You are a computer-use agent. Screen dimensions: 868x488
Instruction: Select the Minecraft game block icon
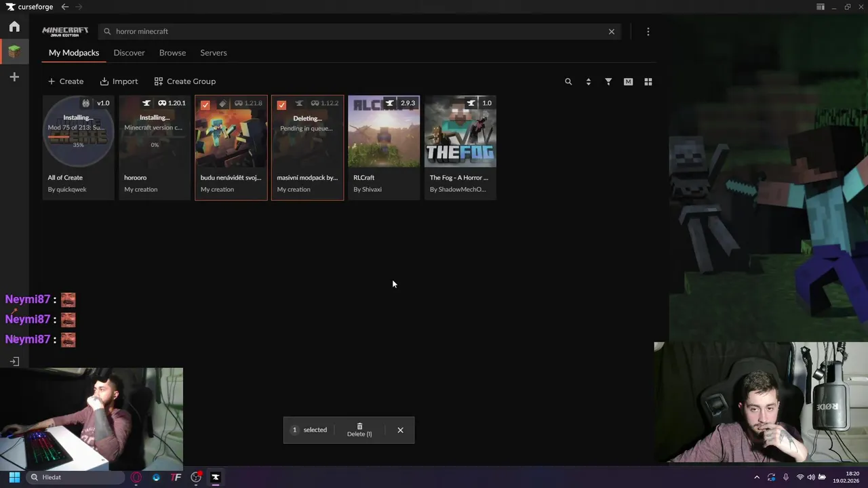pos(14,52)
